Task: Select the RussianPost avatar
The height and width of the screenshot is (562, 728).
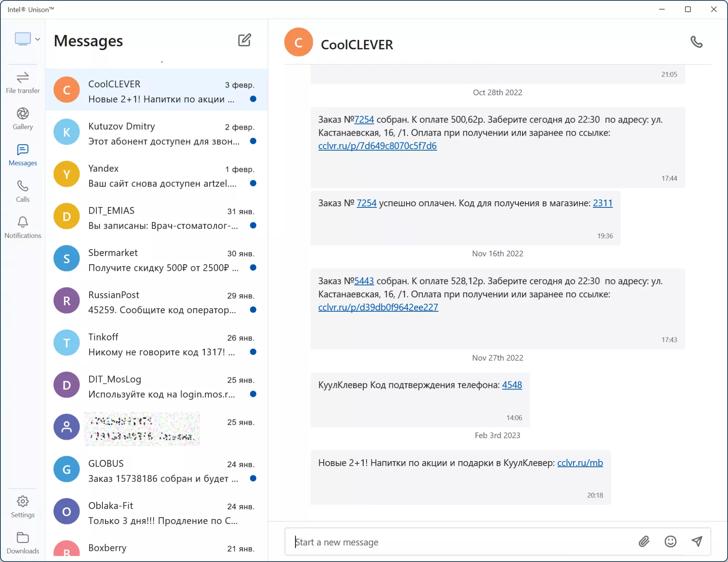Action: pos(67,300)
